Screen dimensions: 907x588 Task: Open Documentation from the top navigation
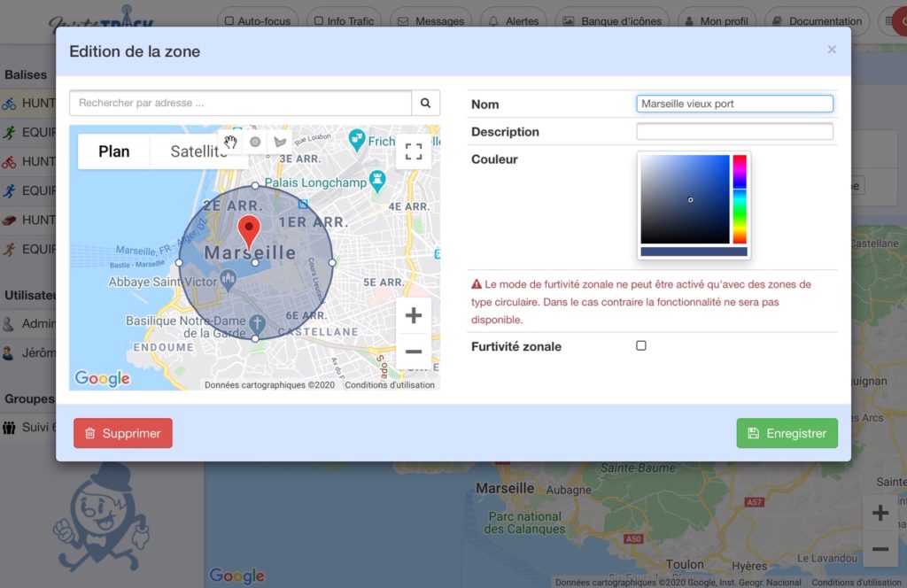(818, 21)
